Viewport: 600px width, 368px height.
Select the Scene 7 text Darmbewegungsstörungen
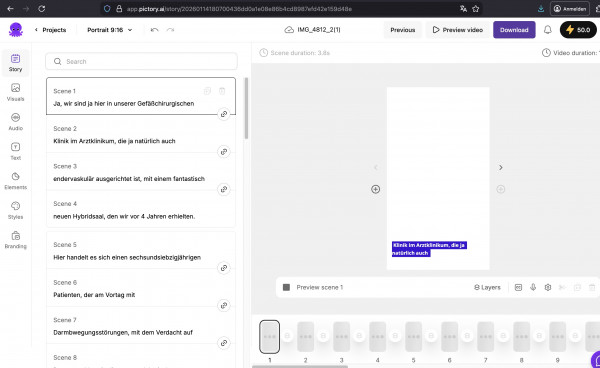pos(123,332)
